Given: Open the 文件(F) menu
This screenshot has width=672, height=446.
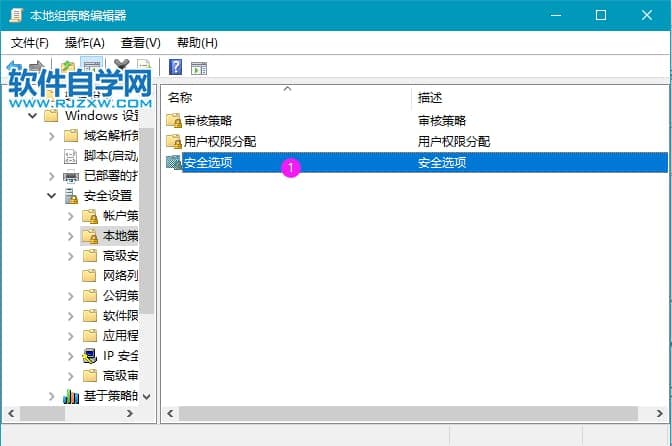Looking at the screenshot, I should coord(30,43).
